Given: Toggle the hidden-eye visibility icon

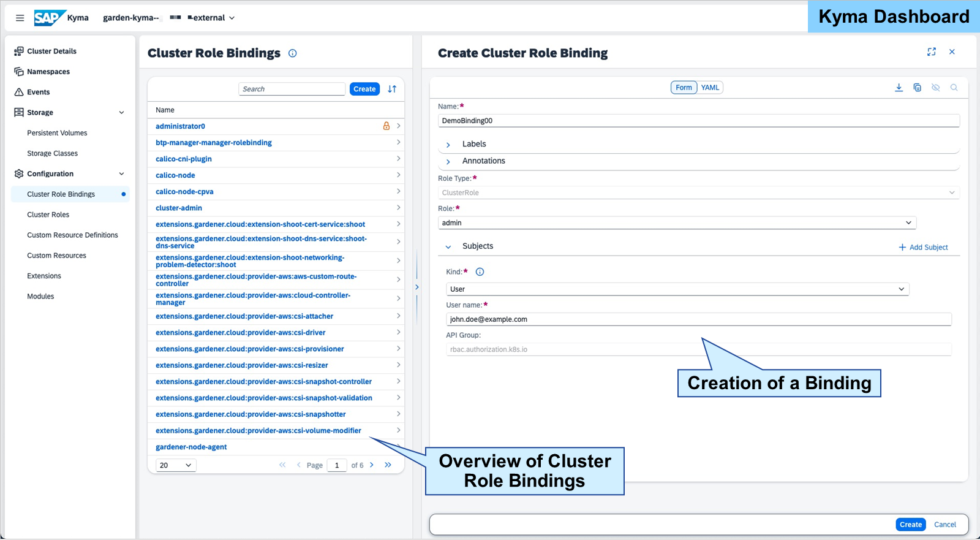Looking at the screenshot, I should 935,88.
